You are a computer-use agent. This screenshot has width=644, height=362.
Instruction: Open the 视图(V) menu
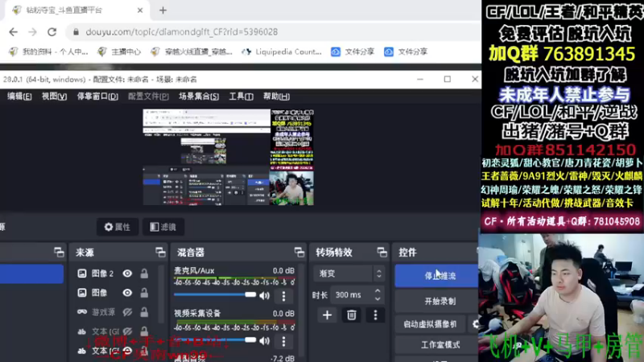[x=54, y=97]
